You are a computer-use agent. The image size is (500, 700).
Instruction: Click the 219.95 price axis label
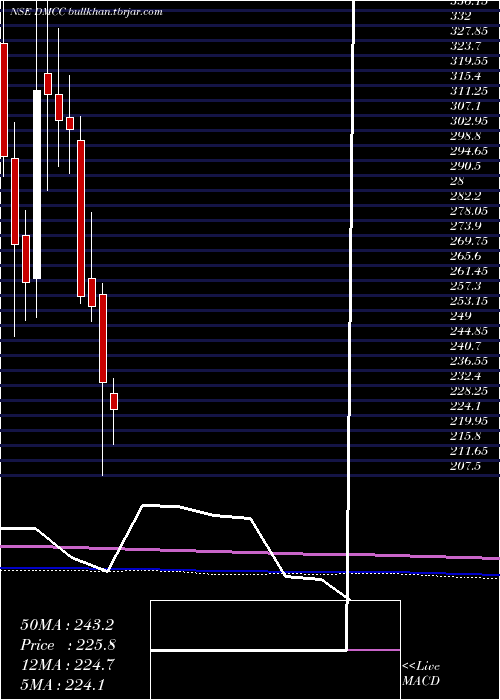468,421
